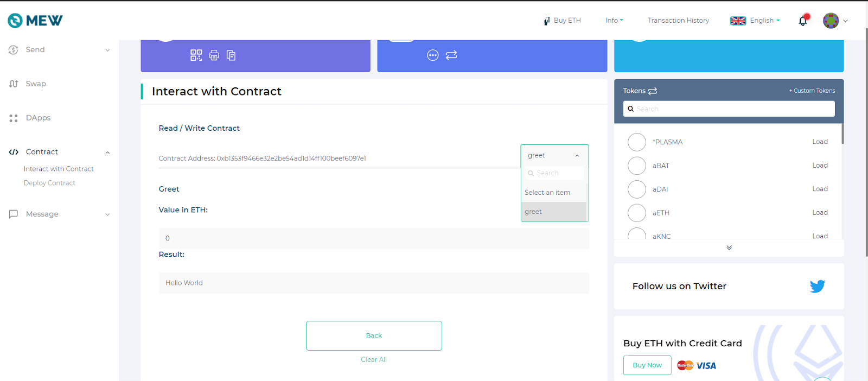Click the Back button
Image resolution: width=868 pixels, height=381 pixels.
(374, 335)
